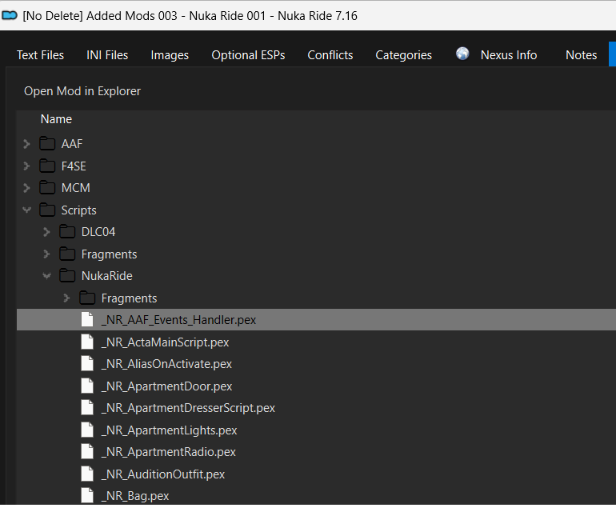Open the Nexus Info tab

[x=508, y=55]
